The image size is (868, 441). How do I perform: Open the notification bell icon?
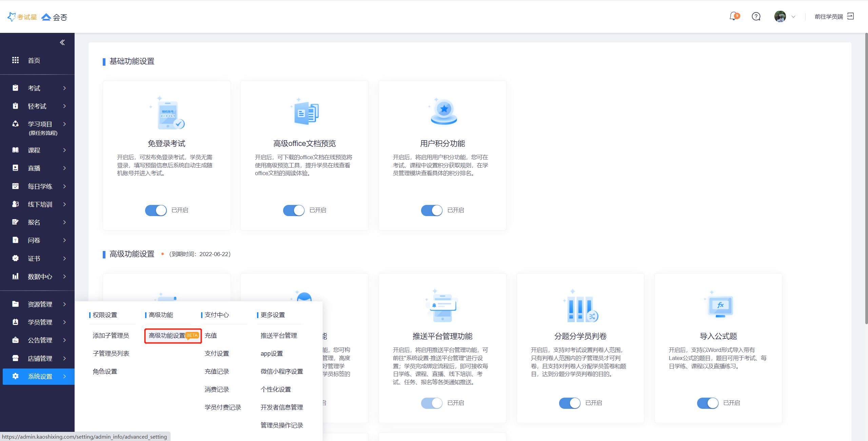click(733, 16)
